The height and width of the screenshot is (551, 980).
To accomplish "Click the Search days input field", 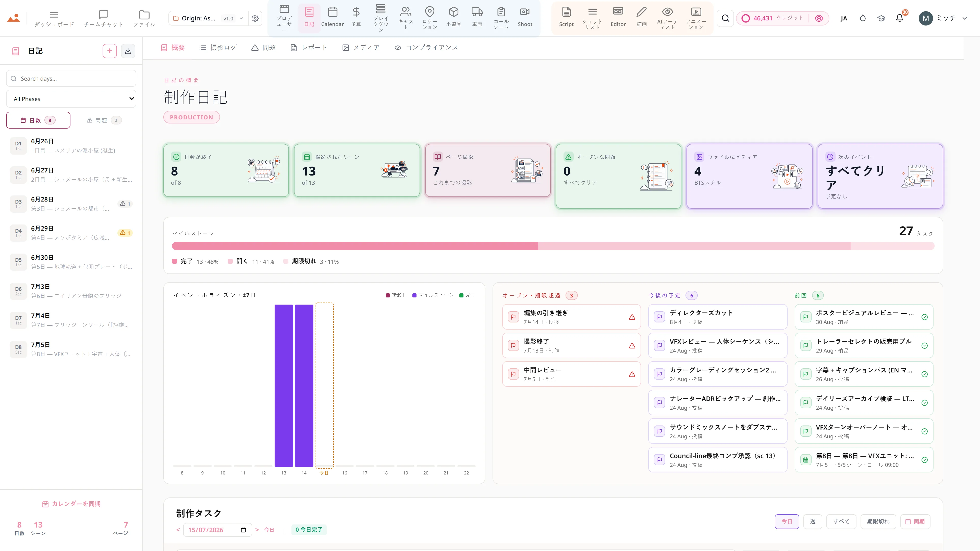I will [71, 78].
